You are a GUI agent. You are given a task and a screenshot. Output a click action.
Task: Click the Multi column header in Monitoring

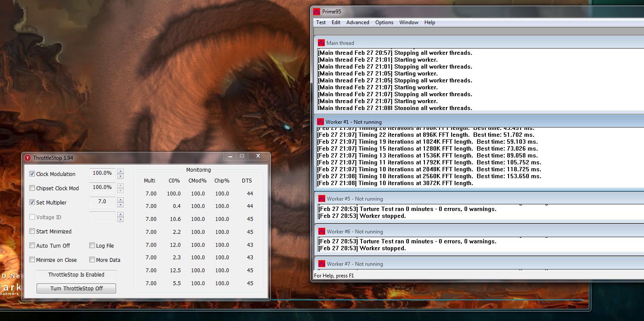[149, 181]
